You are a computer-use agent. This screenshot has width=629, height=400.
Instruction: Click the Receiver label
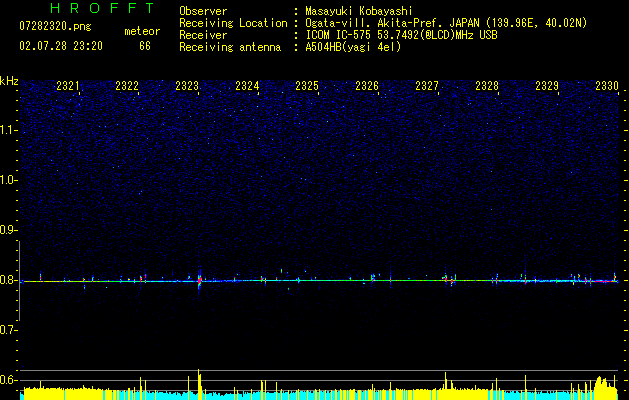pos(203,35)
